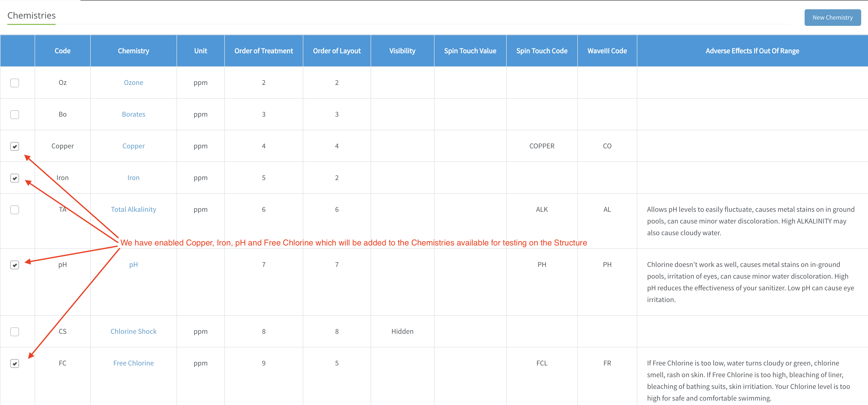Viewport: 868px width, 405px height.
Task: Open the Ozone chemistry link
Action: 133,83
